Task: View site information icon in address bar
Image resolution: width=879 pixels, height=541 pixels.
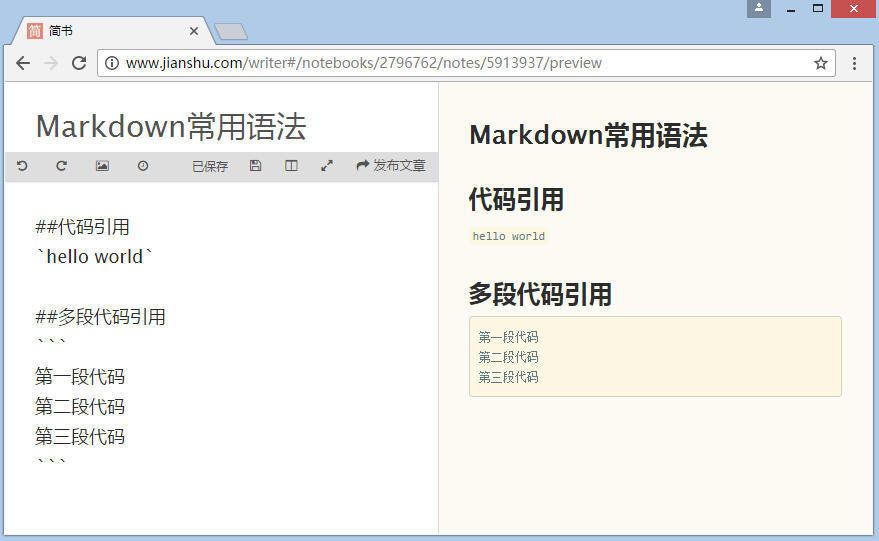Action: pyautogui.click(x=112, y=63)
